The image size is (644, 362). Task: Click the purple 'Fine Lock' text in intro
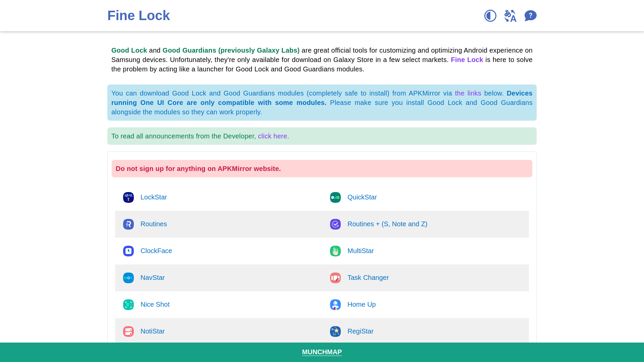pos(467,60)
